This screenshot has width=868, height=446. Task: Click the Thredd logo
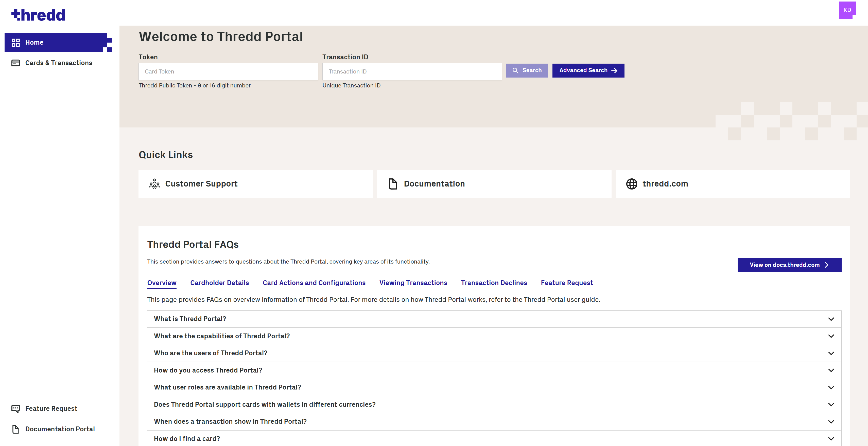pos(38,15)
